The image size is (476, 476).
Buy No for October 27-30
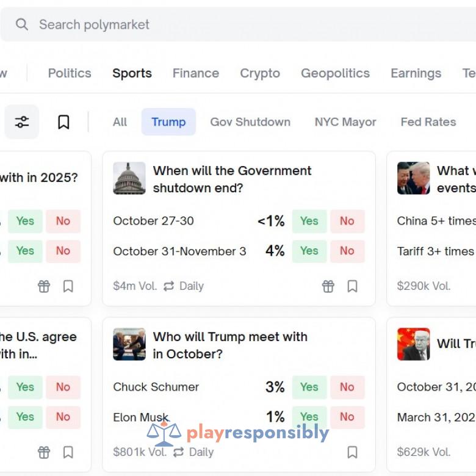click(347, 221)
